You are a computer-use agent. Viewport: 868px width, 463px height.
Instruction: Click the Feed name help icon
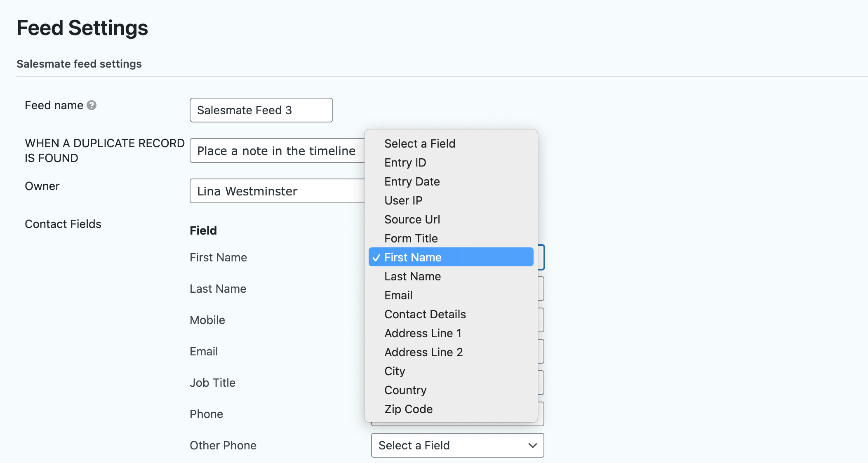[92, 106]
